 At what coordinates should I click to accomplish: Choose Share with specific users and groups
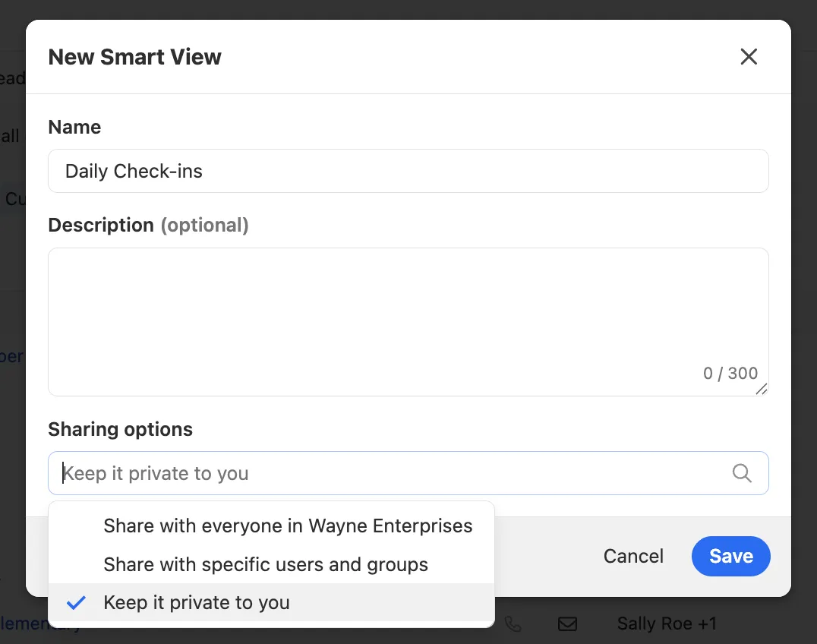click(272, 564)
